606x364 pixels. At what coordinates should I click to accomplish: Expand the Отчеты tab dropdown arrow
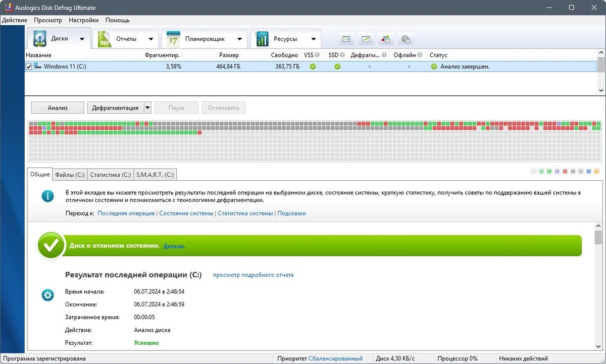click(150, 39)
